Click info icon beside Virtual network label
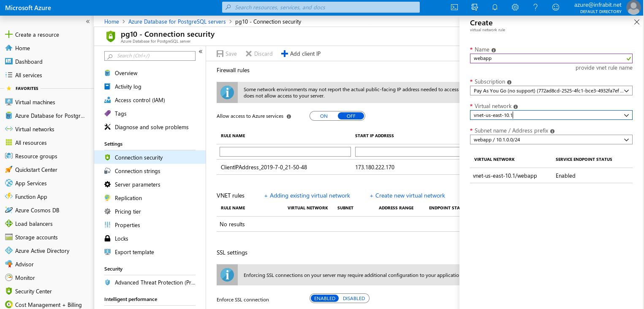This screenshot has width=644, height=309. point(516,107)
